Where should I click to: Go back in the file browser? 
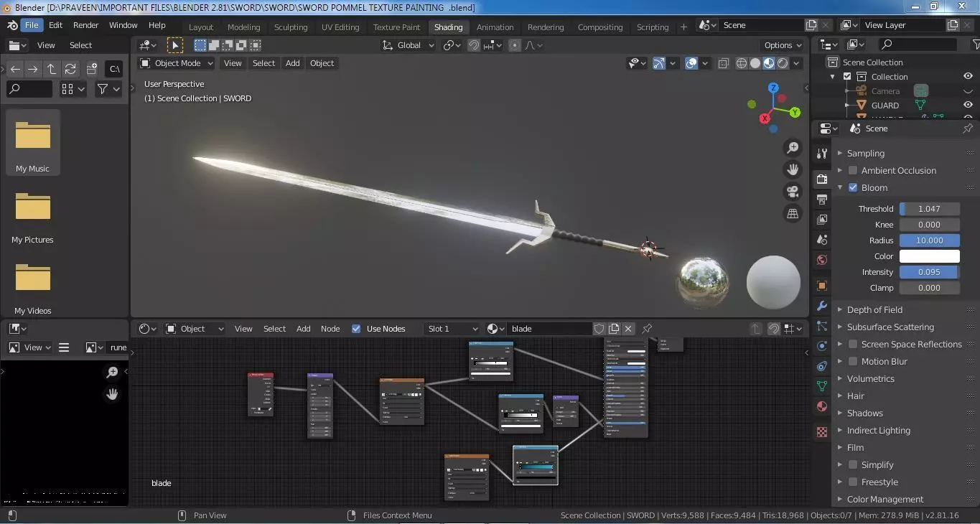click(15, 69)
